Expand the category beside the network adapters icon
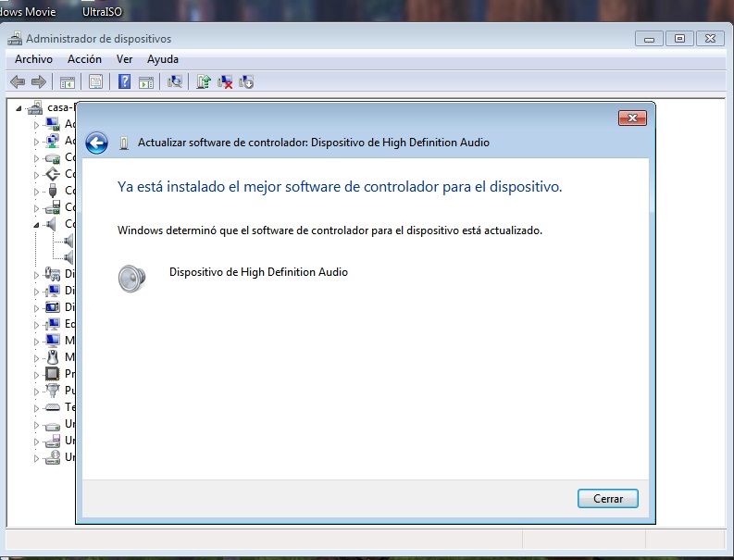The image size is (734, 560). (x=36, y=142)
